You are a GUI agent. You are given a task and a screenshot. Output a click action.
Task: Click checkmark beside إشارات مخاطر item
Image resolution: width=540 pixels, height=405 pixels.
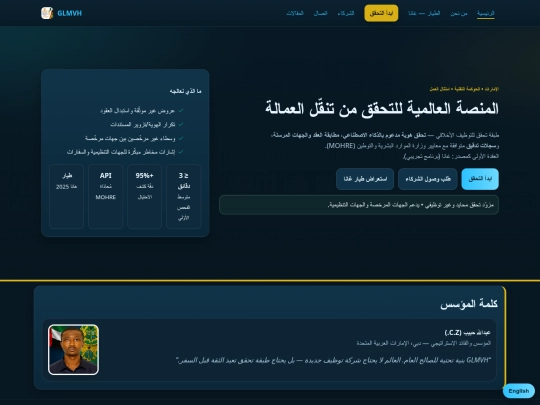coord(181,152)
